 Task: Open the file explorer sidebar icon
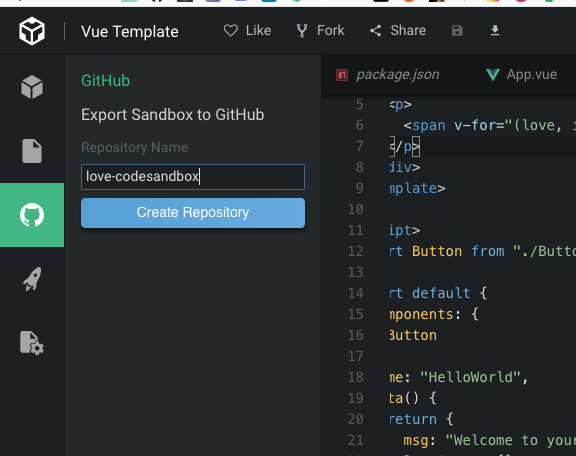pyautogui.click(x=32, y=151)
